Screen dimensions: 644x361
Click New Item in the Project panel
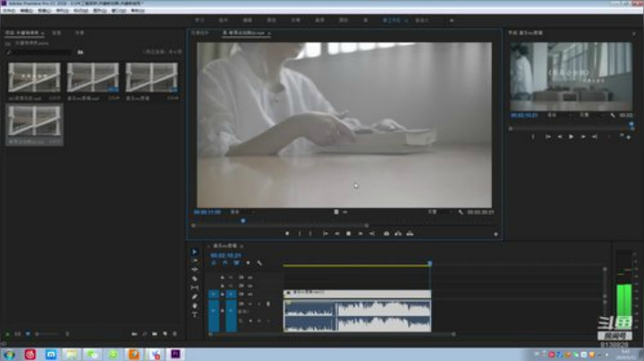click(x=165, y=334)
